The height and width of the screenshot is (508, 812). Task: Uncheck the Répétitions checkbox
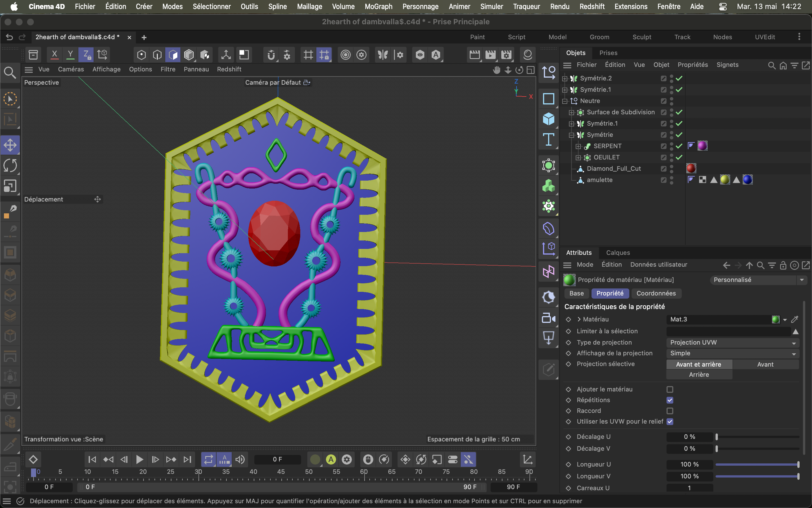coord(670,400)
